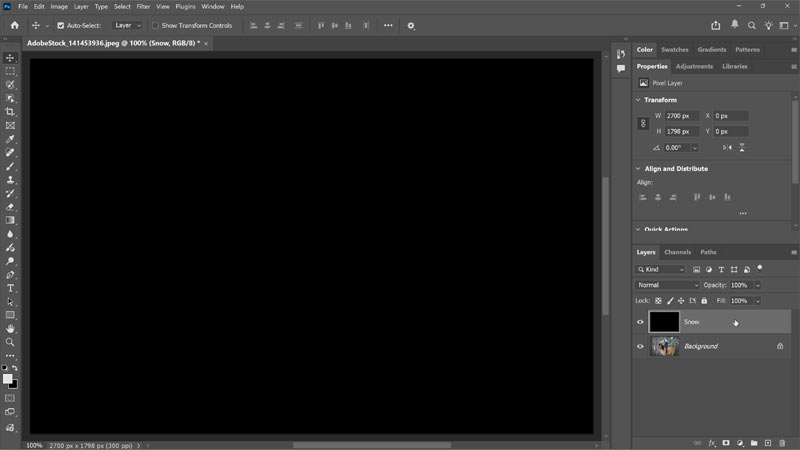Open the Filter menu
Screen dimensions: 800x450
143,6
